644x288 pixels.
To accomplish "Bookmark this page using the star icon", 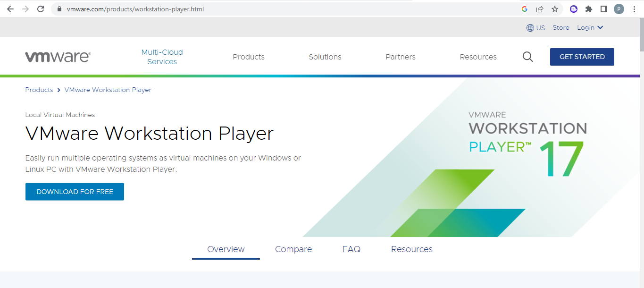I will tap(555, 9).
